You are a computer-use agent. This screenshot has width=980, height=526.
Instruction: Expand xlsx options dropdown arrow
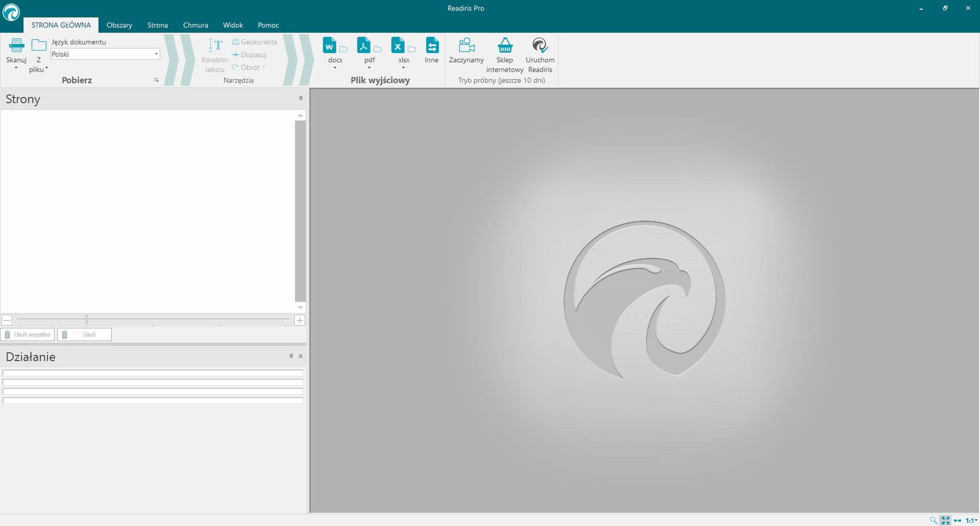(x=403, y=68)
